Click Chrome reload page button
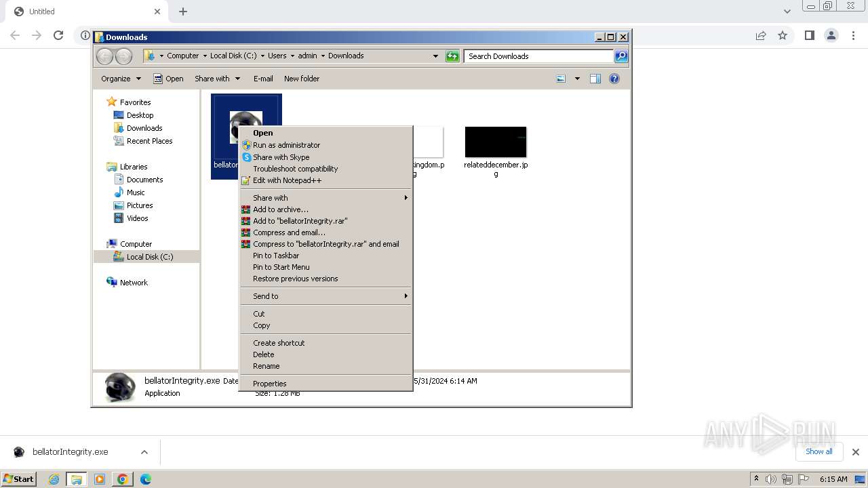 click(x=58, y=35)
